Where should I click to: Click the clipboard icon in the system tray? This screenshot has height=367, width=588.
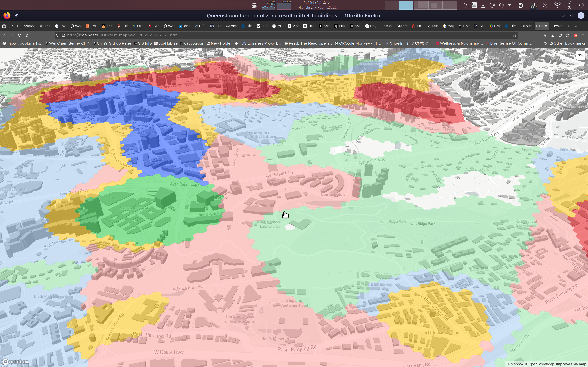(521, 5)
